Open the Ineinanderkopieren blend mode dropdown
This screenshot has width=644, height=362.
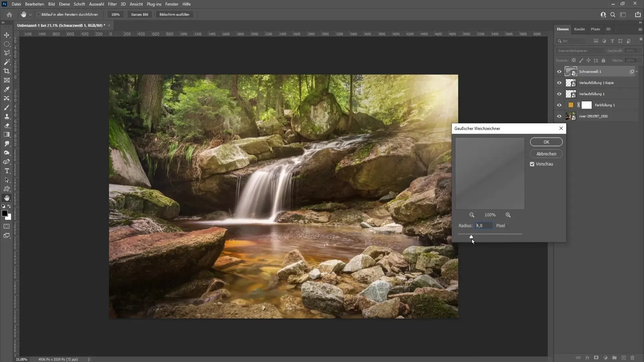580,51
